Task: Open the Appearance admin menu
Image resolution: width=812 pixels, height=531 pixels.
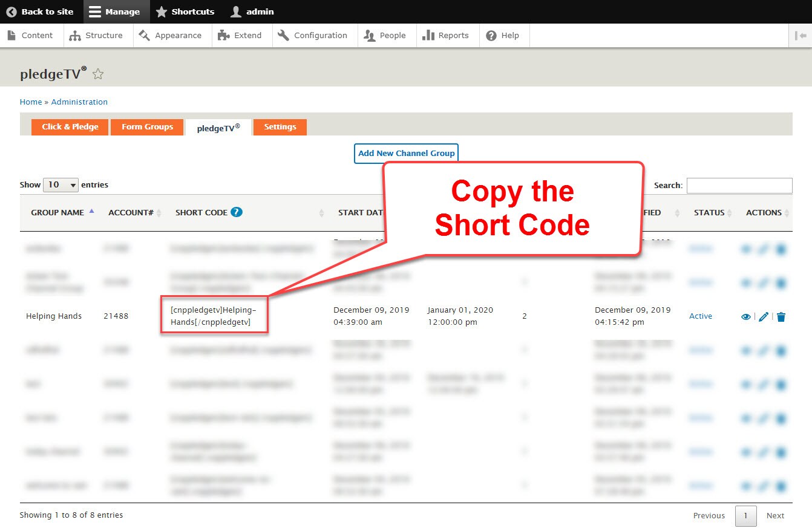Action: click(171, 35)
